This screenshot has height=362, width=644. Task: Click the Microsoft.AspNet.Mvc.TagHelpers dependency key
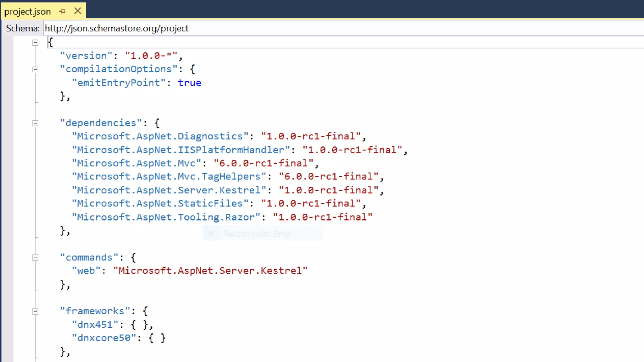(x=169, y=177)
